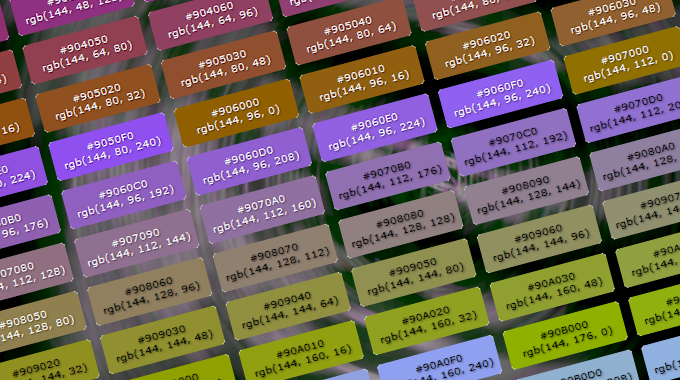The width and height of the screenshot is (680, 380).
Task: Choose the #906010 swatch
Action: click(363, 79)
